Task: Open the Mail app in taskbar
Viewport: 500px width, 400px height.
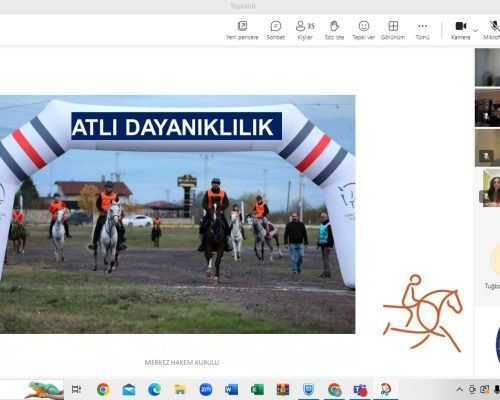Action: [x=129, y=389]
